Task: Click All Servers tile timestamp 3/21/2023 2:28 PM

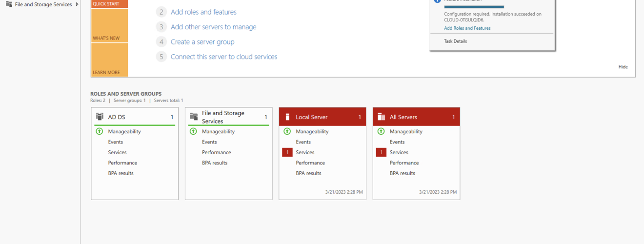Action: [x=438, y=192]
